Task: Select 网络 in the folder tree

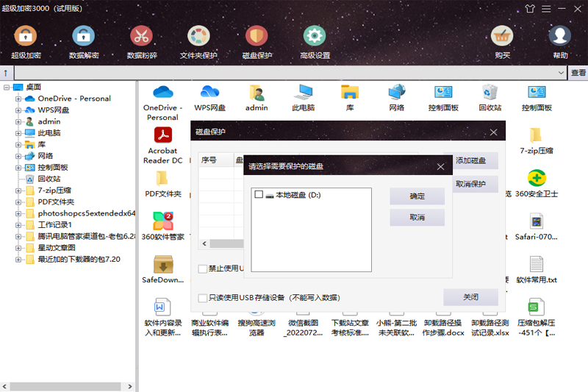Action: 46,156
